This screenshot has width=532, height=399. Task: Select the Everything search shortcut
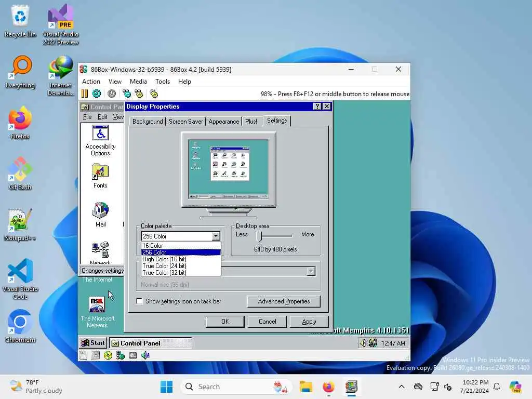20,72
